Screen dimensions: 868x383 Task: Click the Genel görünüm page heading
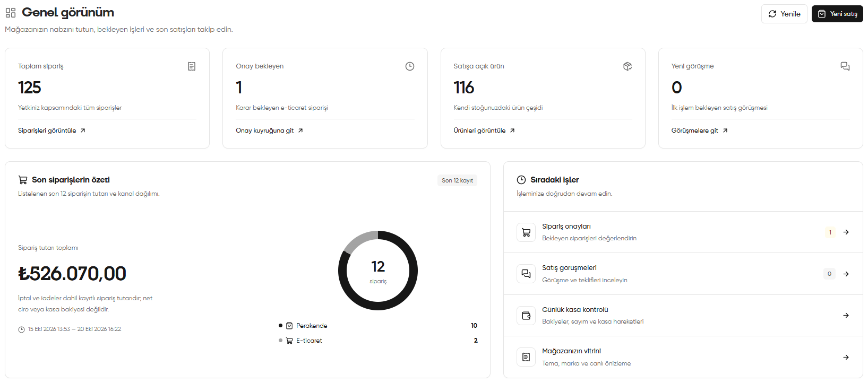tap(68, 12)
